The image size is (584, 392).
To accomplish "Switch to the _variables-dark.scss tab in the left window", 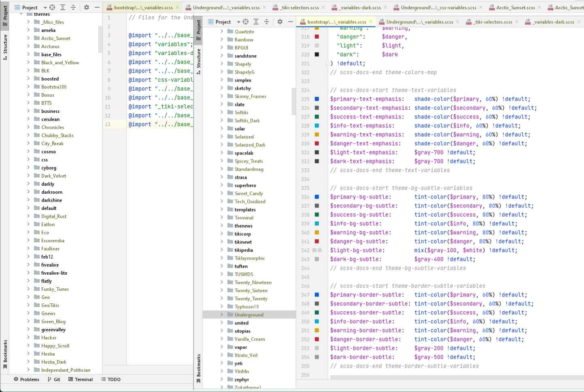I will [359, 8].
